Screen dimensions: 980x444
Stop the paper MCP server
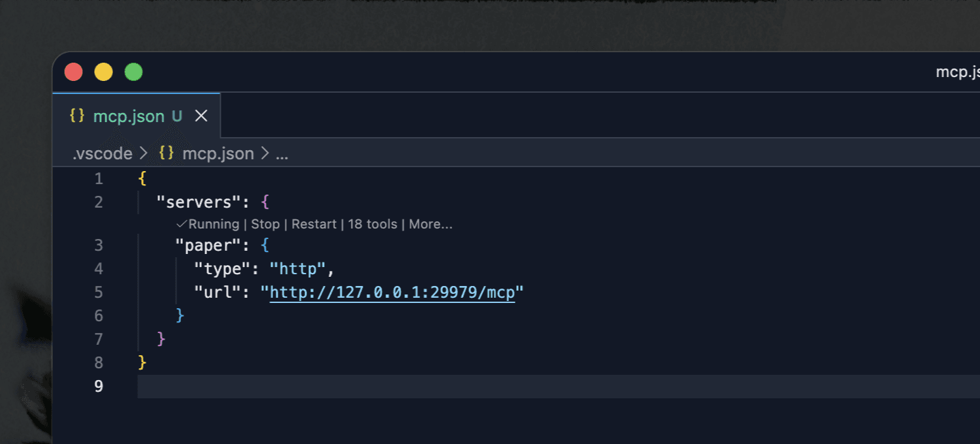pyautogui.click(x=265, y=224)
